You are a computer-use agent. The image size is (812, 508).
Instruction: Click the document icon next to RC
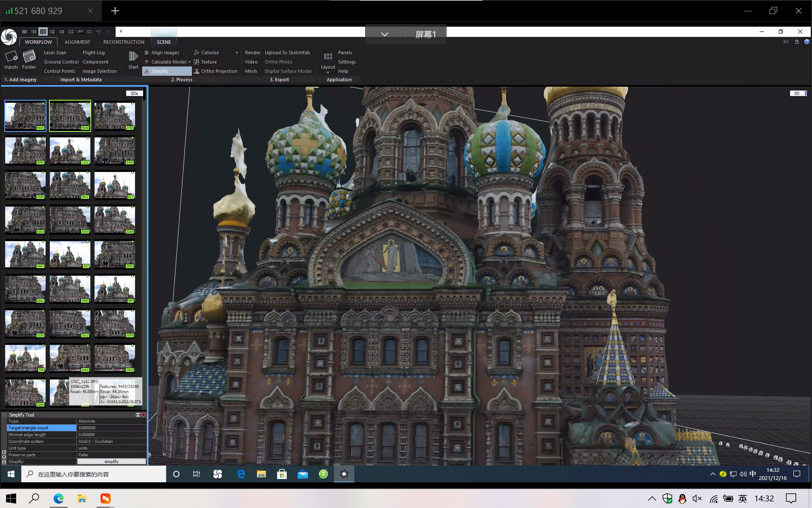797,42
